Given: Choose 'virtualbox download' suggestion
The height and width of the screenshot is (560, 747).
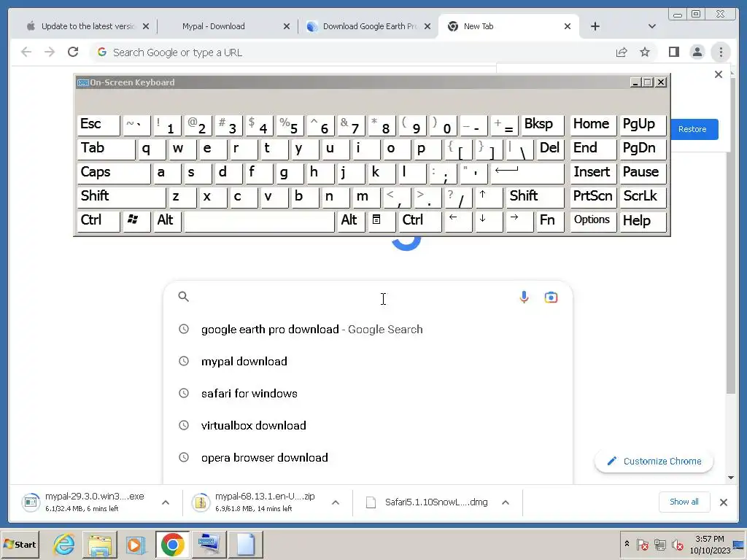Looking at the screenshot, I should point(368,426).
